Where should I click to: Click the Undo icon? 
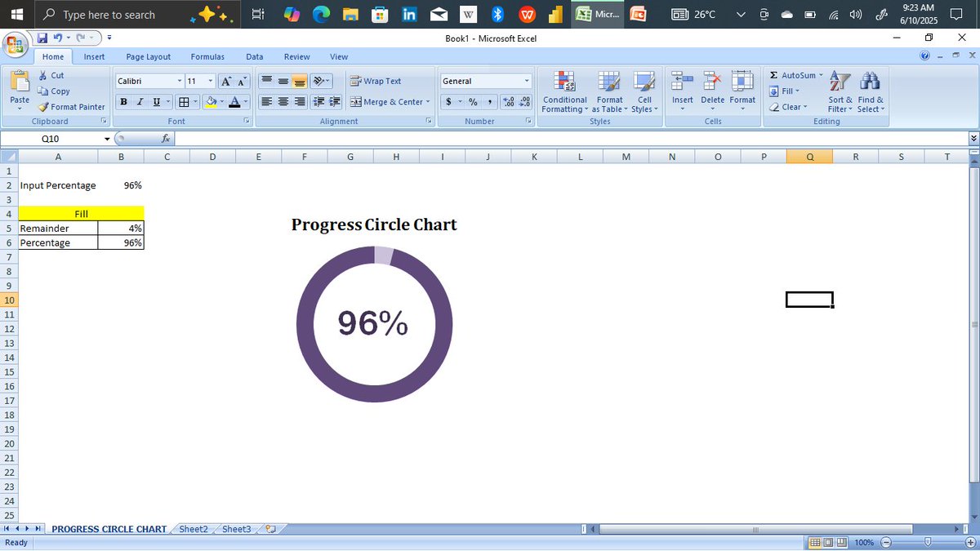pyautogui.click(x=57, y=38)
